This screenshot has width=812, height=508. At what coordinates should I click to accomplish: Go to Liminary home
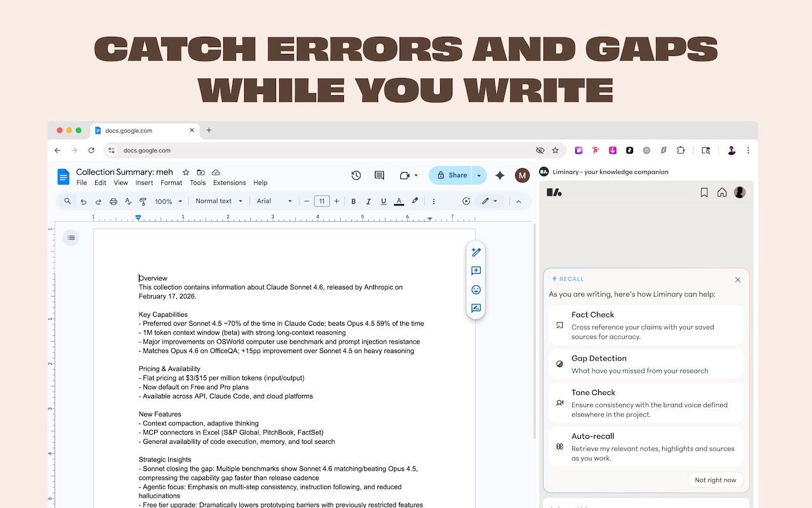pyautogui.click(x=722, y=192)
